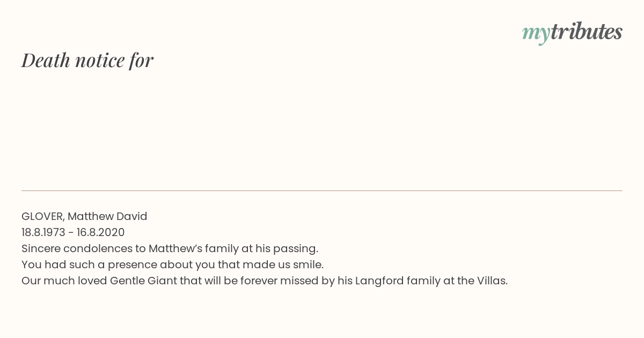Click the "Death notice for" heading

pos(87,60)
